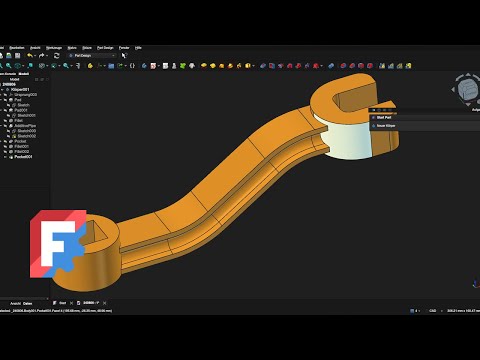Open the Ansicht menu
480x360 pixels.
(x=35, y=48)
